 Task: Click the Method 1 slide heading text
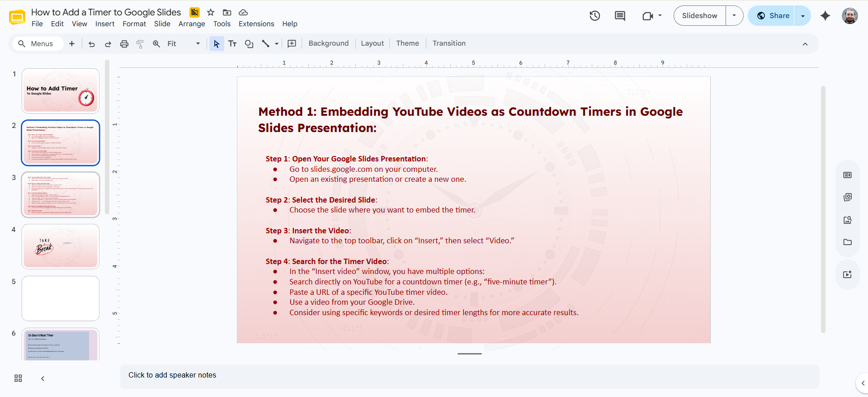(470, 120)
